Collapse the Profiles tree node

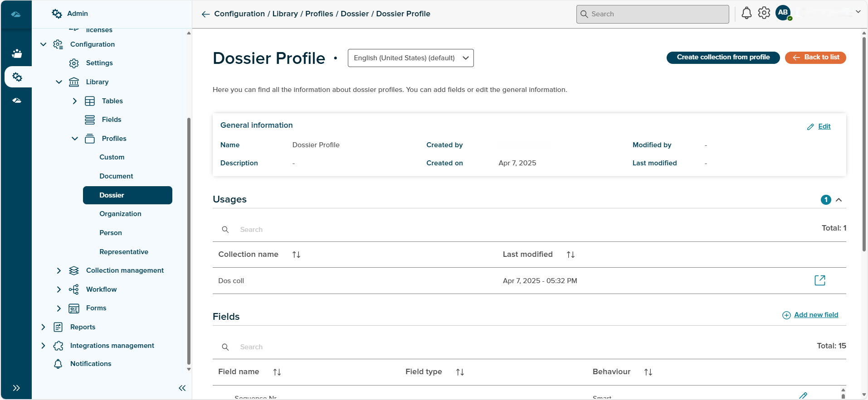tap(75, 139)
